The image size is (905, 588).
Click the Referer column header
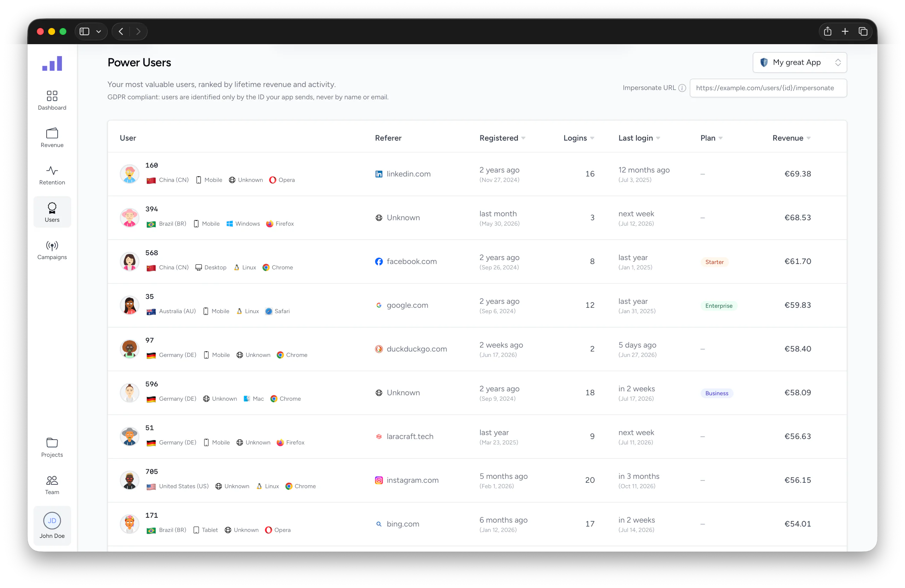tap(388, 138)
